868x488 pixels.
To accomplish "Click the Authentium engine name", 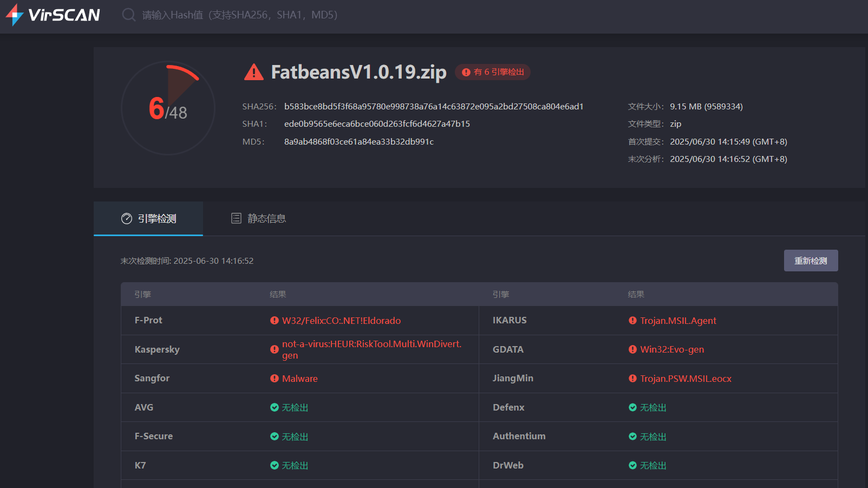I will click(519, 436).
